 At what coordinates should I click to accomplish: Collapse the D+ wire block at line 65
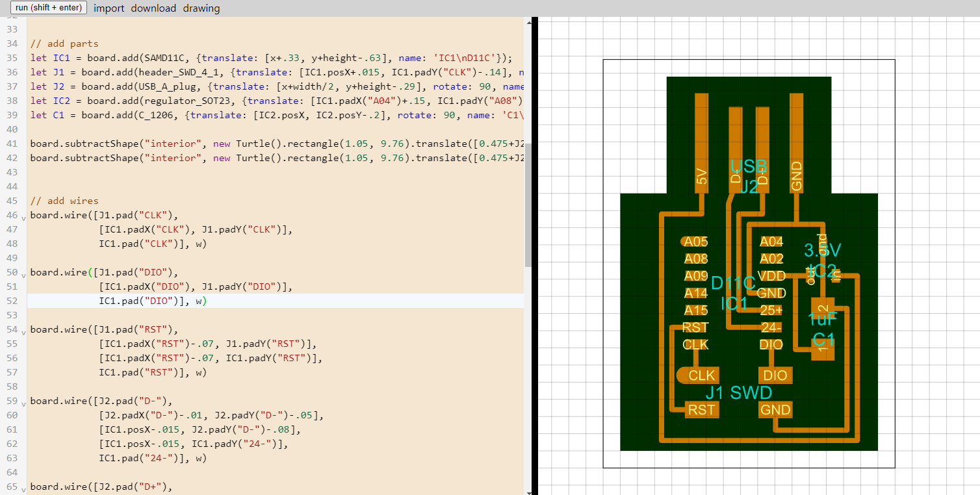[x=24, y=490]
